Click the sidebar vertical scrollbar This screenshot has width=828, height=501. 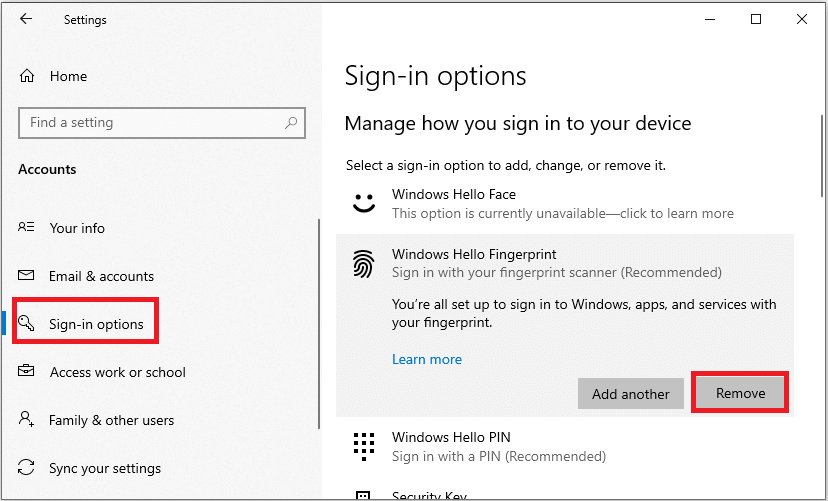(x=318, y=324)
